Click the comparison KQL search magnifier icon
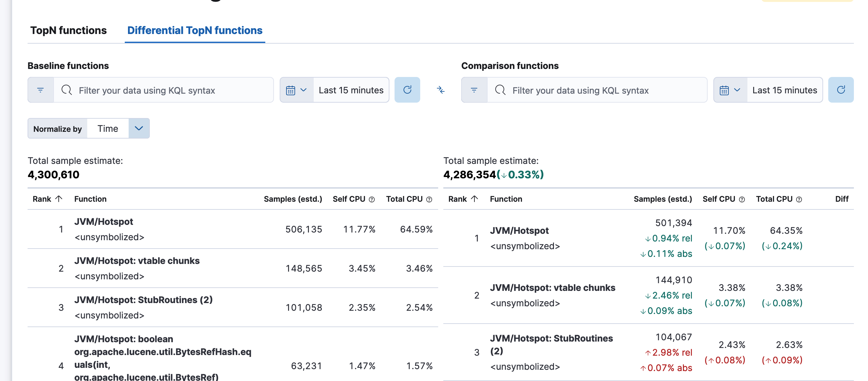This screenshot has height=381, width=868. coord(500,90)
